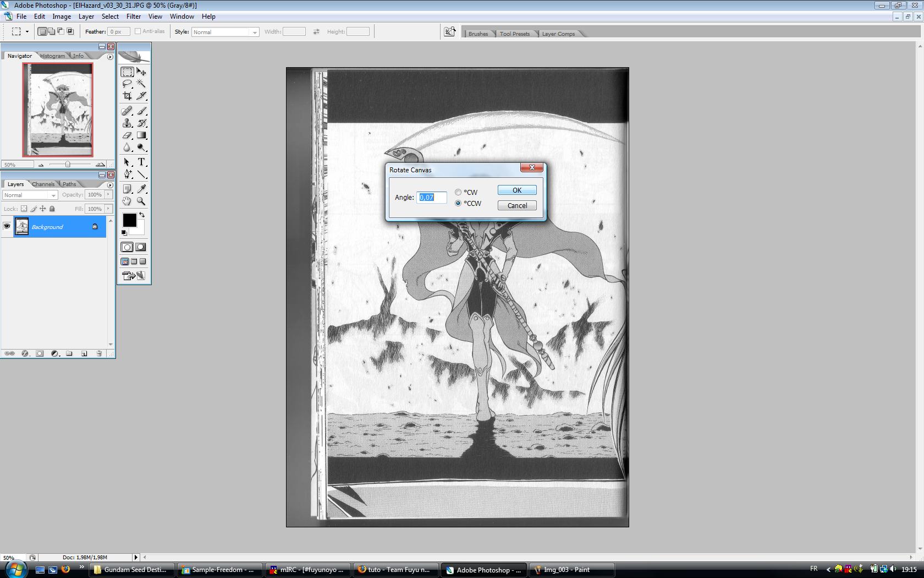This screenshot has width=924, height=578.
Task: Select the Eraser tool
Action: coord(127,135)
